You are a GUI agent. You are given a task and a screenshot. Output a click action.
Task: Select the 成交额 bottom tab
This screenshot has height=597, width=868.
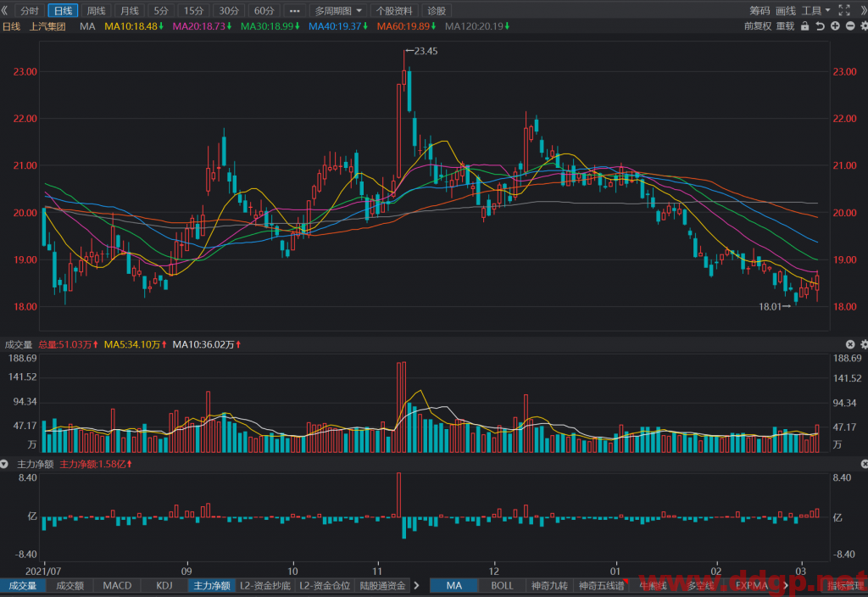pos(70,585)
